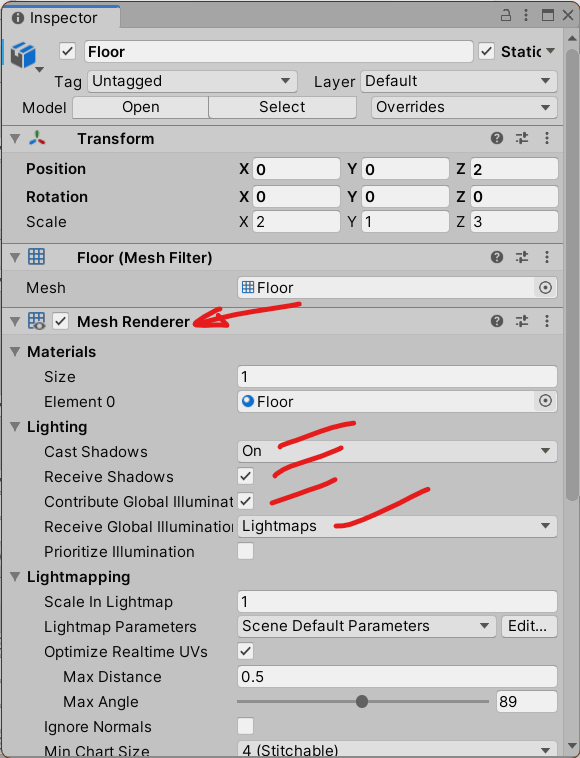Click Materials Size field
This screenshot has height=758, width=580.
397,377
